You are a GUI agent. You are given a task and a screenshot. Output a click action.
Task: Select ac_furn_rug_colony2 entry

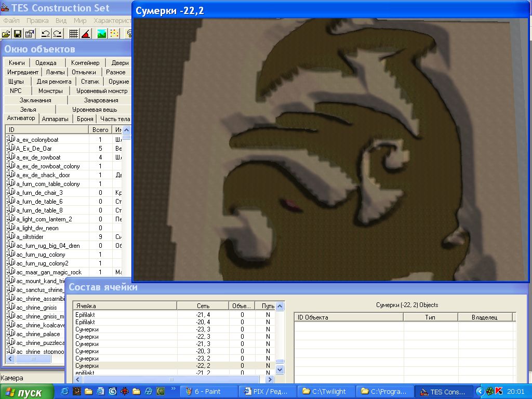point(43,263)
